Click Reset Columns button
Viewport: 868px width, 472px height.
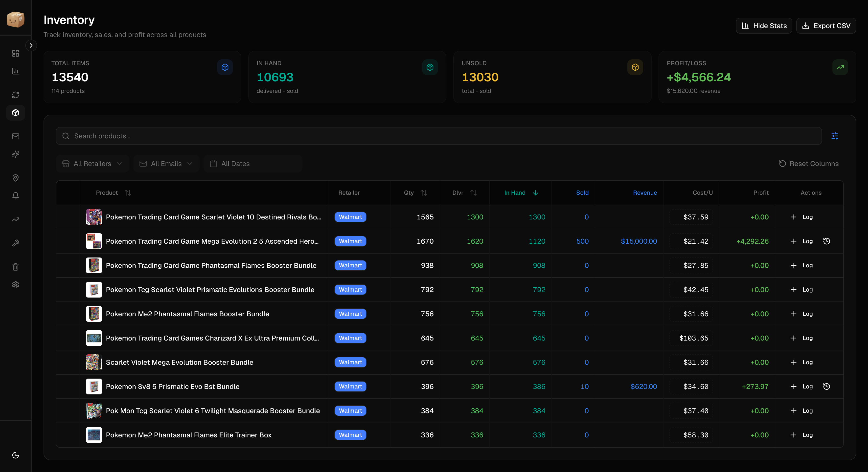(809, 164)
